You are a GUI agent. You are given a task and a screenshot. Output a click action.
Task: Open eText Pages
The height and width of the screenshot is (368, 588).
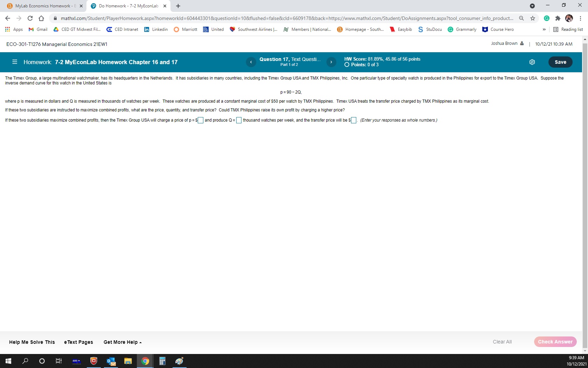coord(78,342)
